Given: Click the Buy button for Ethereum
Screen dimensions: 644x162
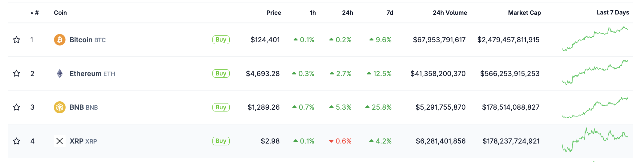Looking at the screenshot, I should coord(221,74).
